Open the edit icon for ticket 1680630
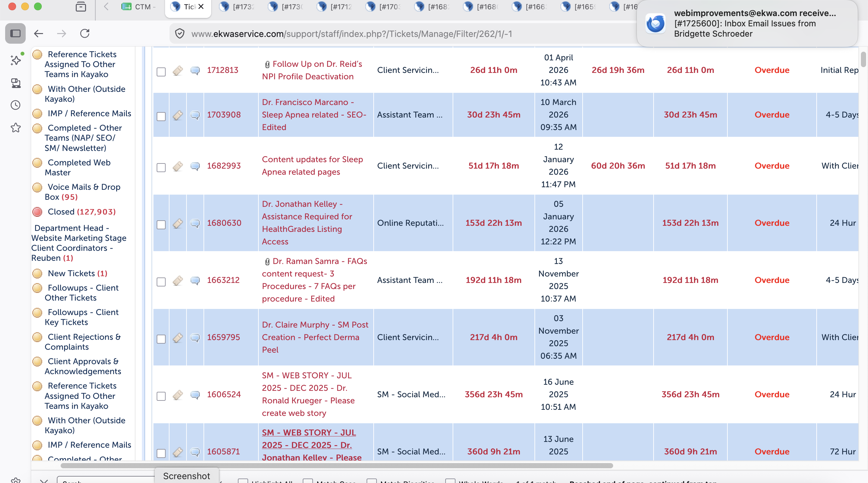Viewport: 868px width, 483px height. point(178,224)
